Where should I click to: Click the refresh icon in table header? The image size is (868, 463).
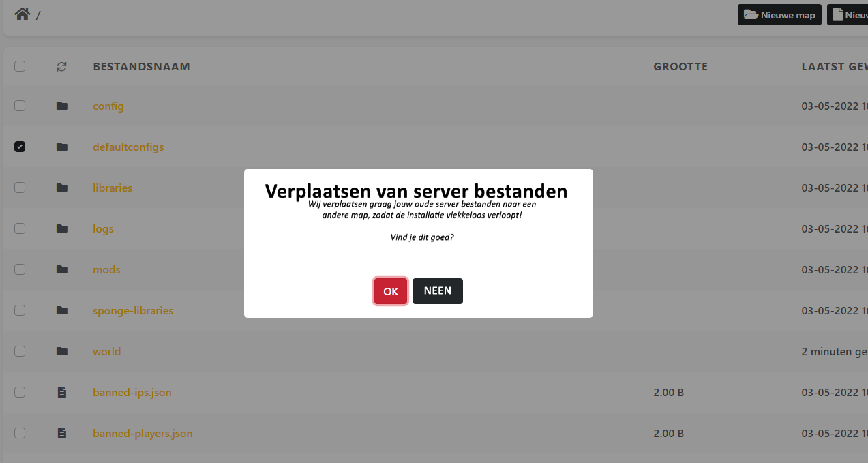point(62,67)
